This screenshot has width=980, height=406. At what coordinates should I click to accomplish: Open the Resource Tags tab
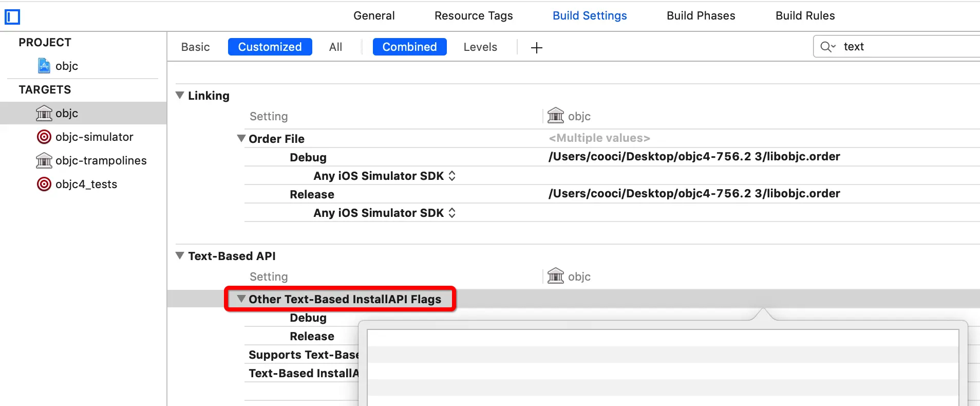pos(473,15)
